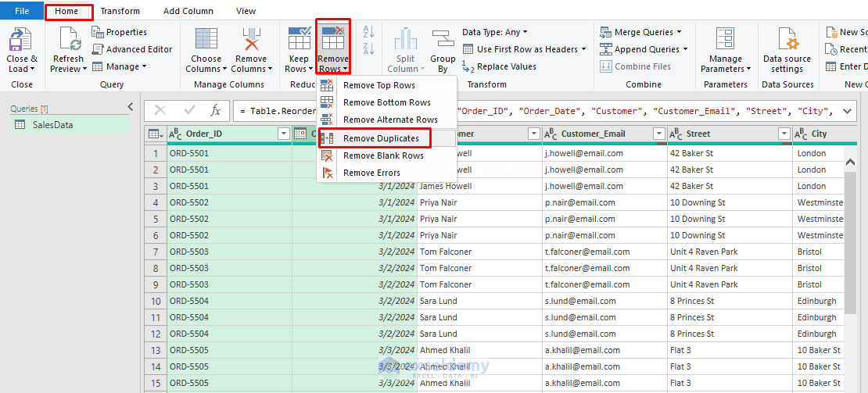
Task: Choose Remove Errors
Action: pos(387,173)
